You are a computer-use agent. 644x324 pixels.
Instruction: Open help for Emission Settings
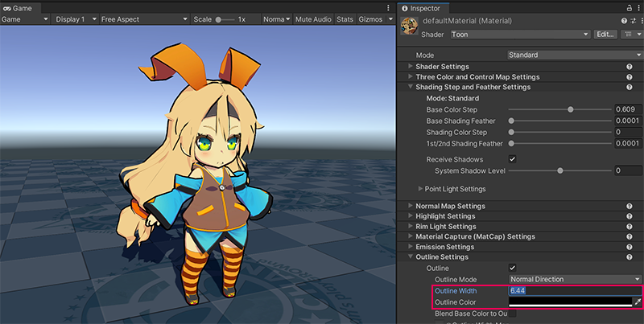coord(629,247)
